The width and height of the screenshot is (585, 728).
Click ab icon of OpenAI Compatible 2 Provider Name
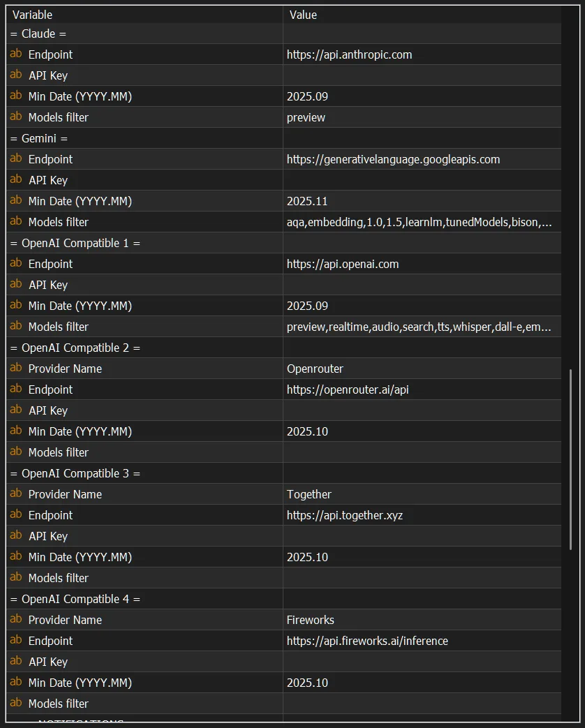coord(16,368)
